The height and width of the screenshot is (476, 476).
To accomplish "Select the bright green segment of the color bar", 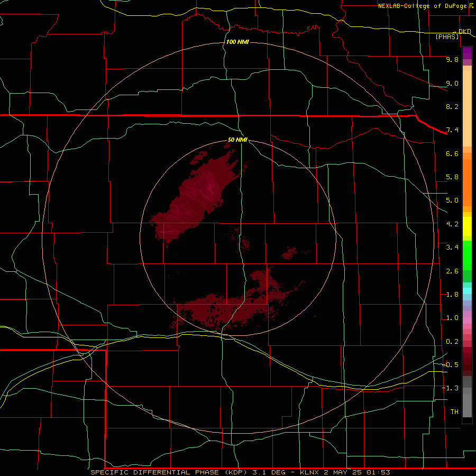I will [467, 257].
